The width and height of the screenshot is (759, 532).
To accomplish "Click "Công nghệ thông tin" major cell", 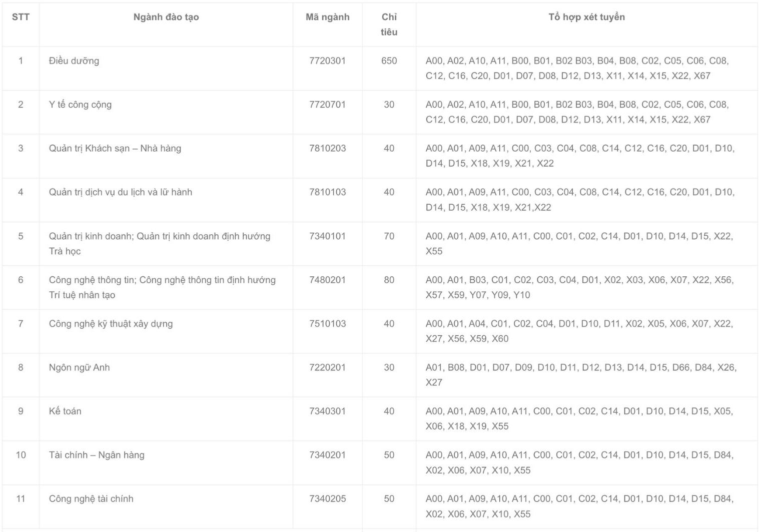I will [x=162, y=287].
